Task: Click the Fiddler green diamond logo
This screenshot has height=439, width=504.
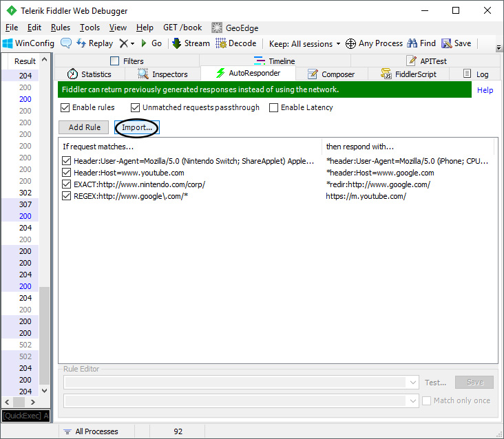Action: point(12,10)
